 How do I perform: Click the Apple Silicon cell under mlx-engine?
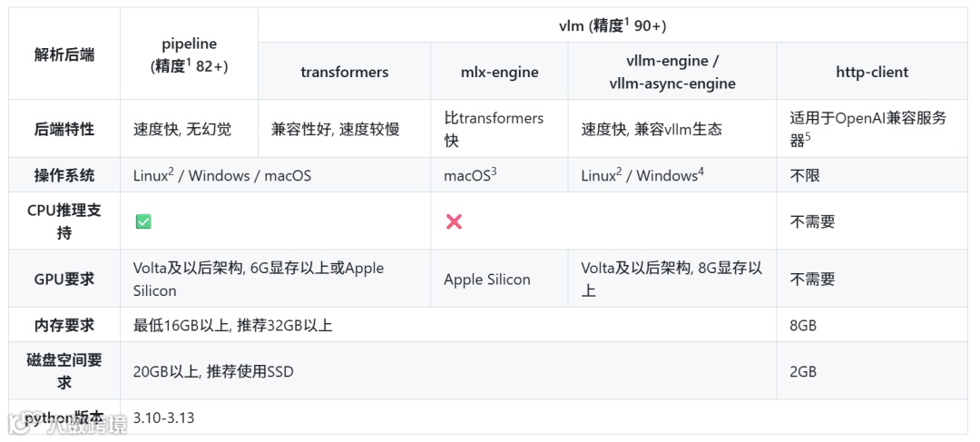coord(487,280)
